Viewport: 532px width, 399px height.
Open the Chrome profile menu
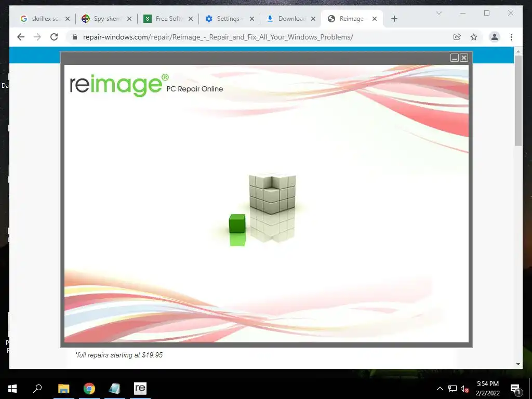click(495, 37)
